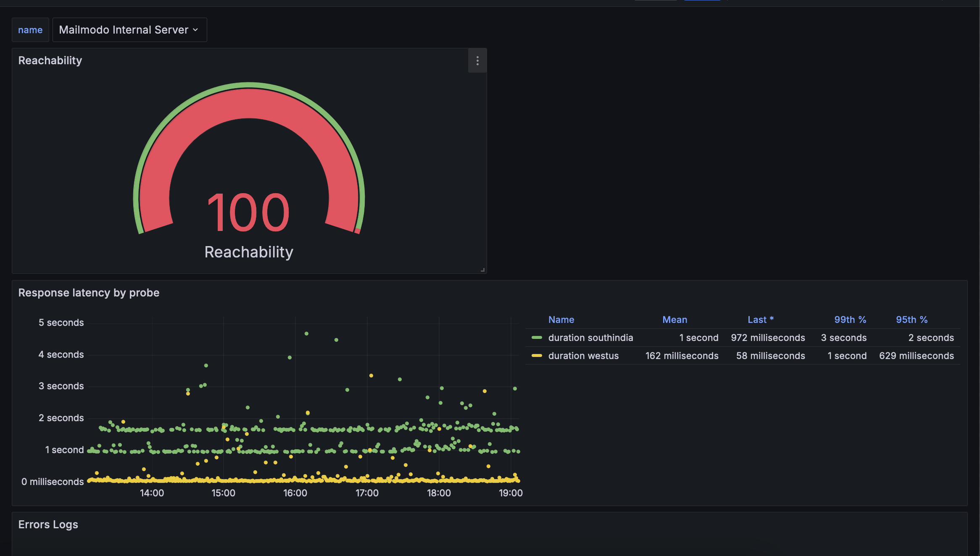The image size is (980, 556).
Task: Open the Reachability panel three-dot menu
Action: (477, 61)
